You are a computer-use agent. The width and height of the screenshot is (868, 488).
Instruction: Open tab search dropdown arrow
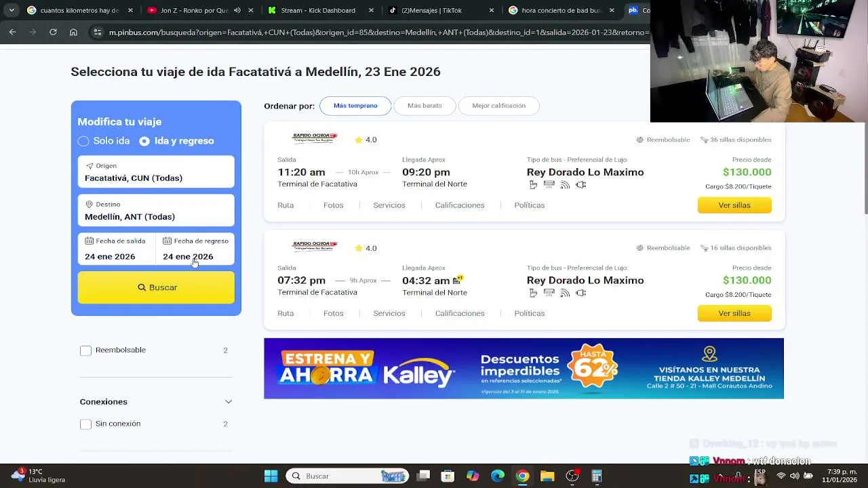(11, 10)
